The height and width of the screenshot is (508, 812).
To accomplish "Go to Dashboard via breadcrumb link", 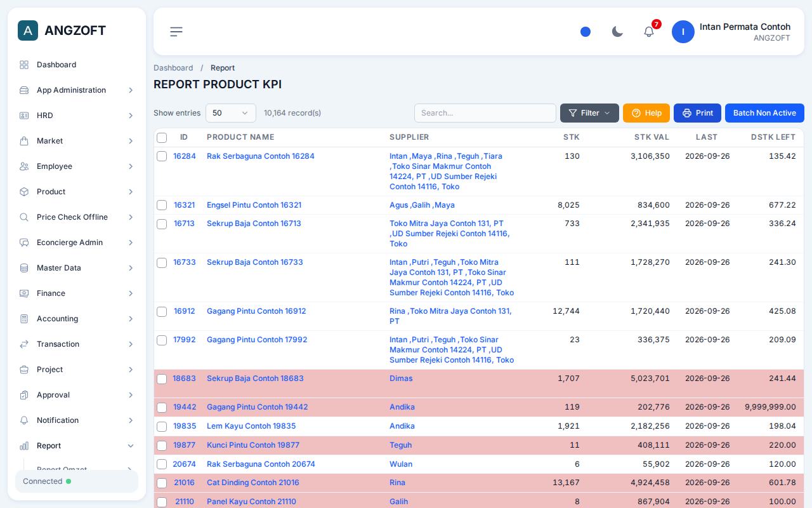I will point(173,68).
